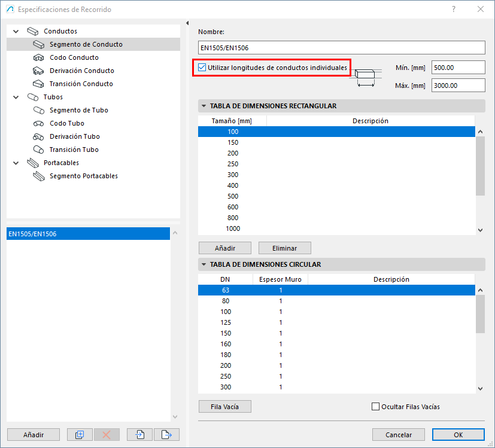Collapse the Tubos tree group
The height and width of the screenshot is (448, 495).
[x=16, y=97]
